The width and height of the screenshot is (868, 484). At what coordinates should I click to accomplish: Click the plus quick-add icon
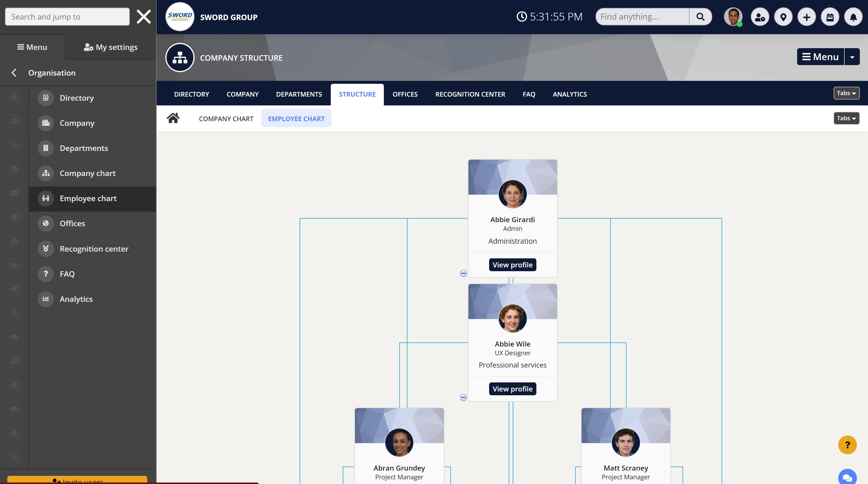pos(806,17)
